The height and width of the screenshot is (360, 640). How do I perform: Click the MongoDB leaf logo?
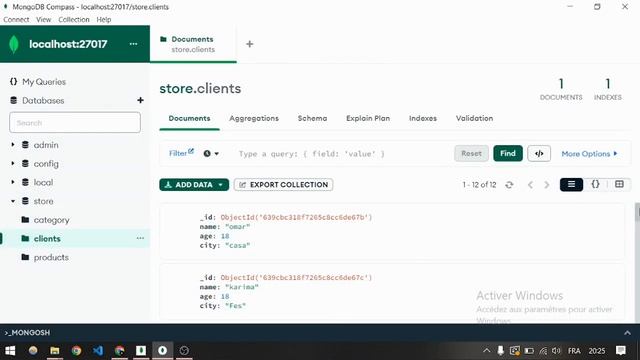14,44
